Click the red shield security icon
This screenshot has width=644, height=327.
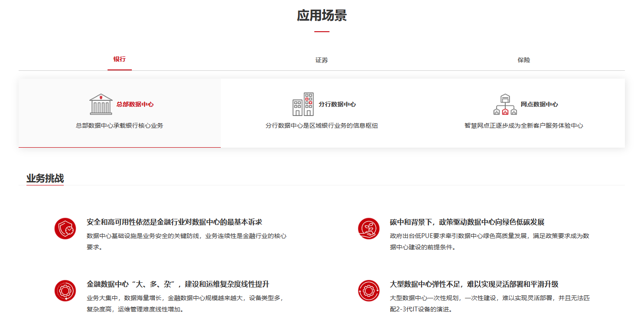(x=65, y=228)
